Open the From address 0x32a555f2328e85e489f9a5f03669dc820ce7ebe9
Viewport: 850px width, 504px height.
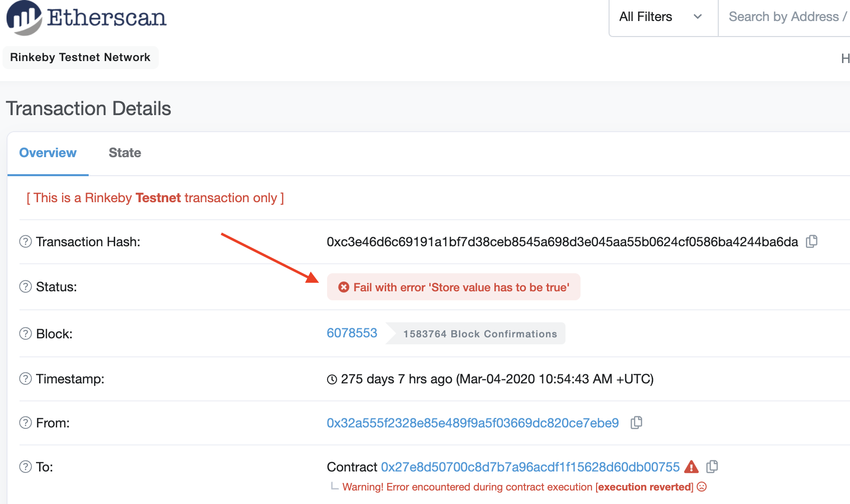tap(472, 422)
